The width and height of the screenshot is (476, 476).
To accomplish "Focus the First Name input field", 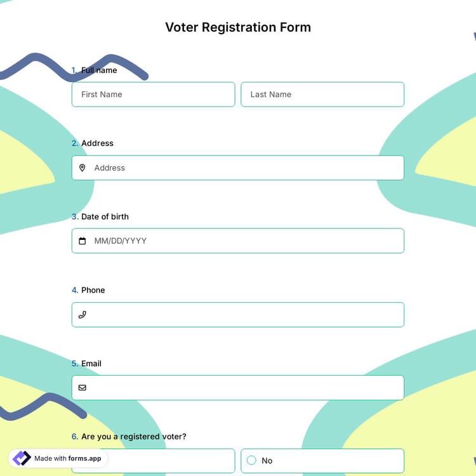I will [x=153, y=95].
